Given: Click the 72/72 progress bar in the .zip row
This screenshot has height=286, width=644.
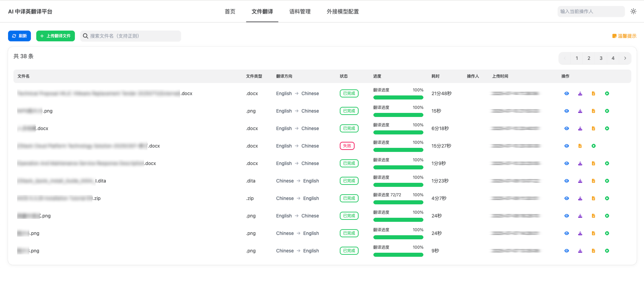Looking at the screenshot, I should coord(398,202).
